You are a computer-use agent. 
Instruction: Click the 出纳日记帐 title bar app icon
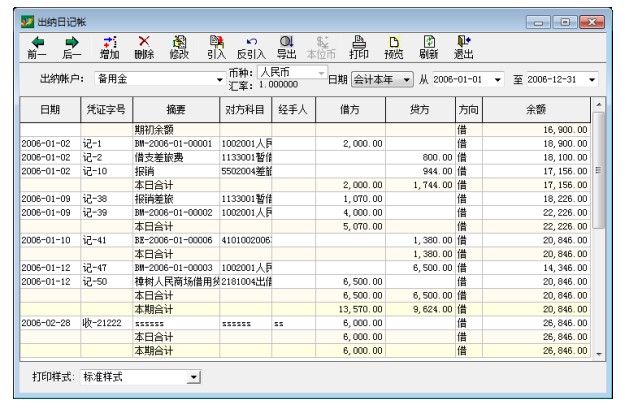click(27, 21)
